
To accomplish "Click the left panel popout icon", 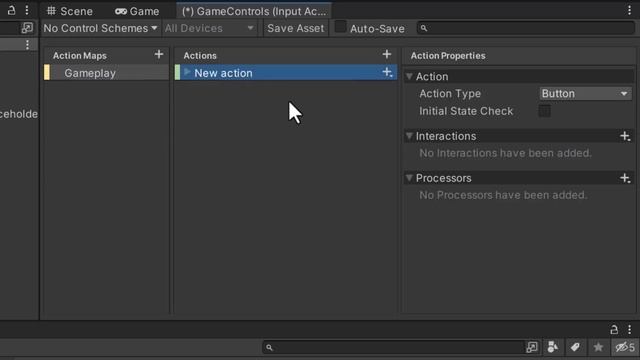I will click(27, 28).
